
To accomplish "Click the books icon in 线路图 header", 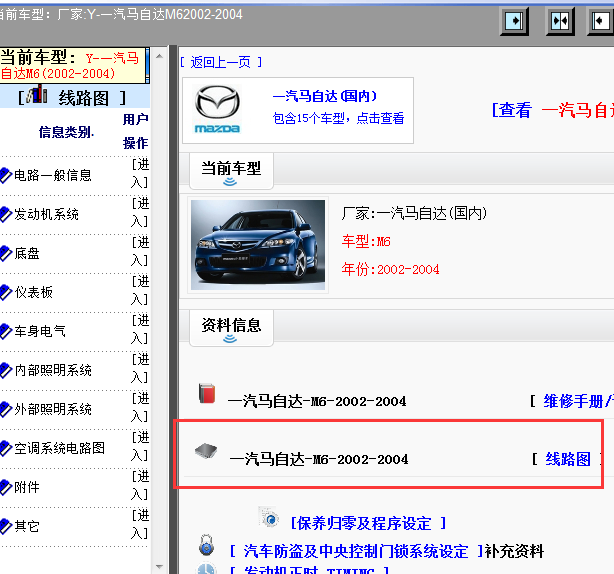I will point(37,94).
